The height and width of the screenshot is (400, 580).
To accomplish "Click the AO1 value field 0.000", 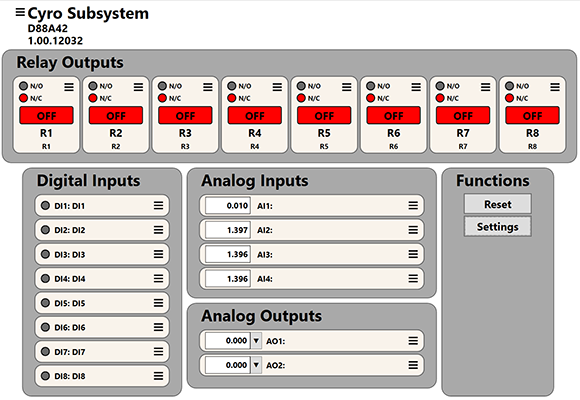I will (x=228, y=340).
